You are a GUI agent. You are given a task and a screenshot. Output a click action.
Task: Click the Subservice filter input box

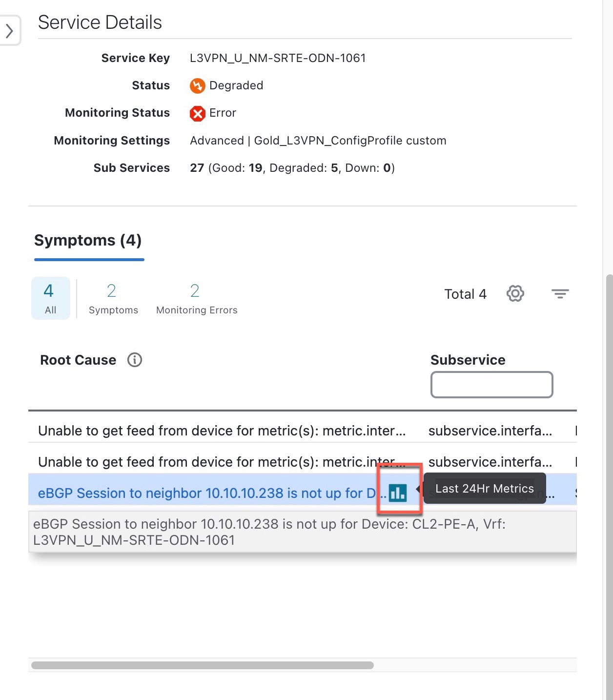[491, 384]
